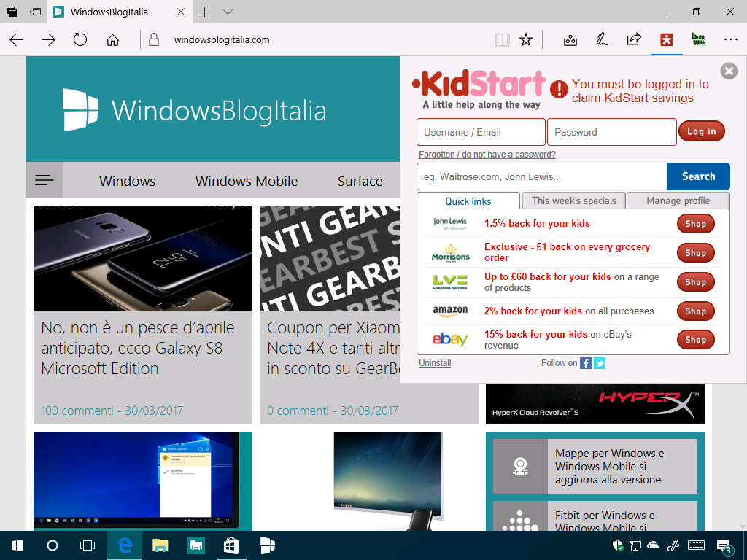The image size is (747, 560).
Task: Open Windows Defender tray icon
Action: point(617,545)
